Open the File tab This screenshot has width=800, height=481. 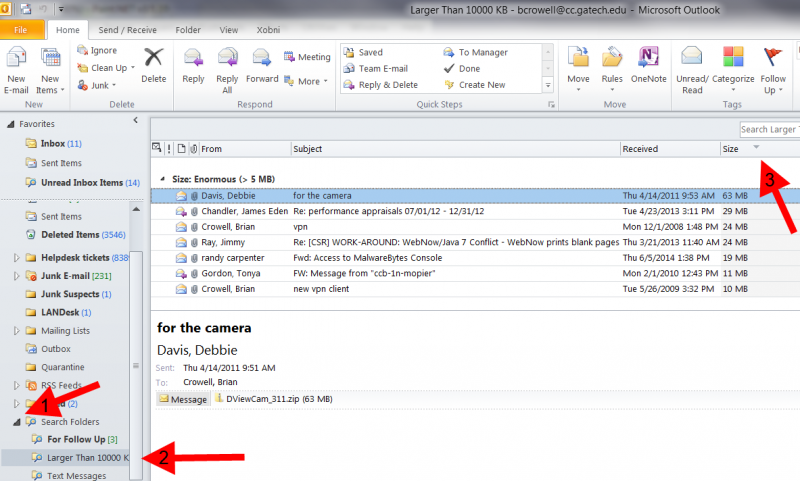pos(20,31)
